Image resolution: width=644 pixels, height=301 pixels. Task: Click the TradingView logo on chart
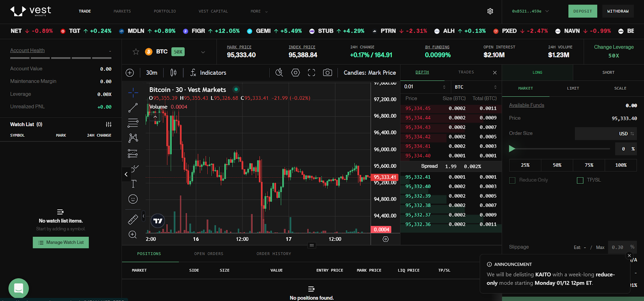tap(158, 221)
